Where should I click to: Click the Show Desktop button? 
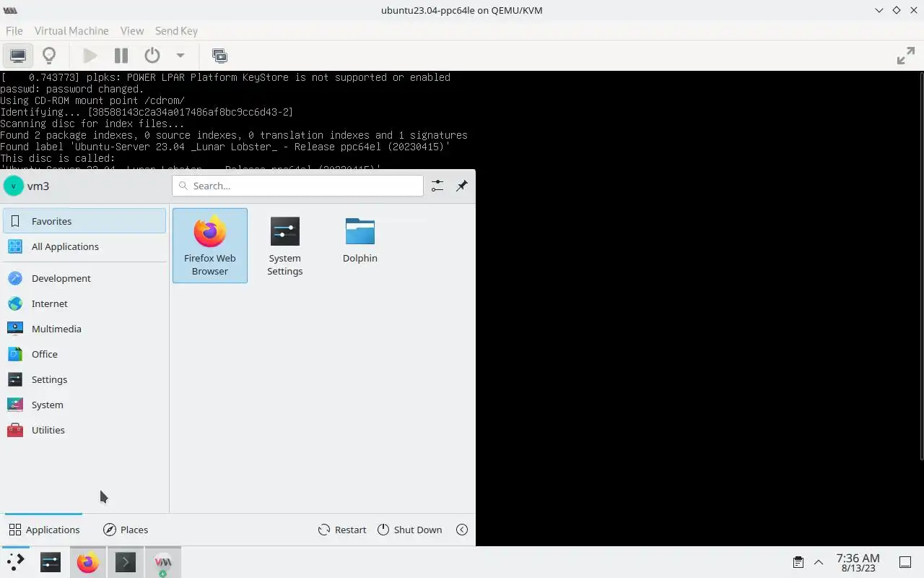point(905,562)
